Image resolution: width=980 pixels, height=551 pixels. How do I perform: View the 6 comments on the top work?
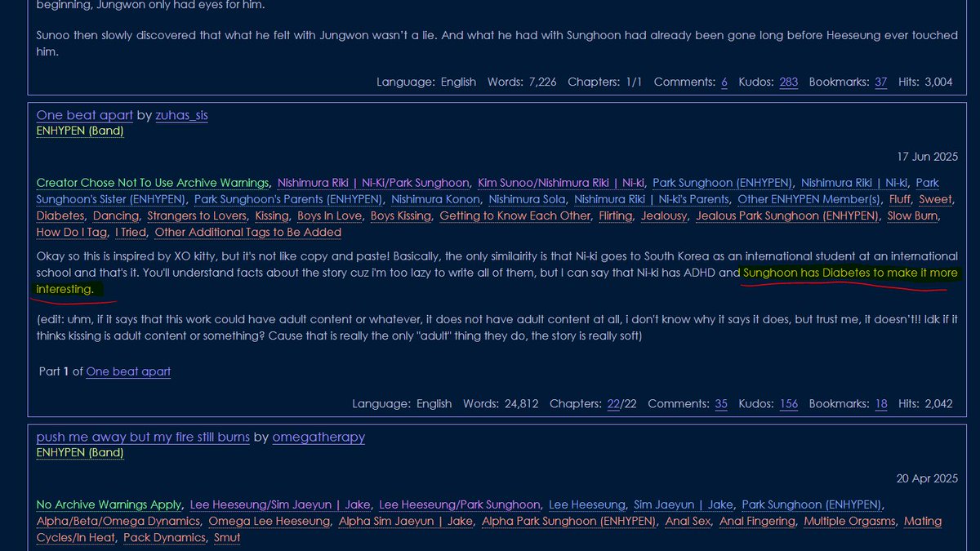(724, 82)
